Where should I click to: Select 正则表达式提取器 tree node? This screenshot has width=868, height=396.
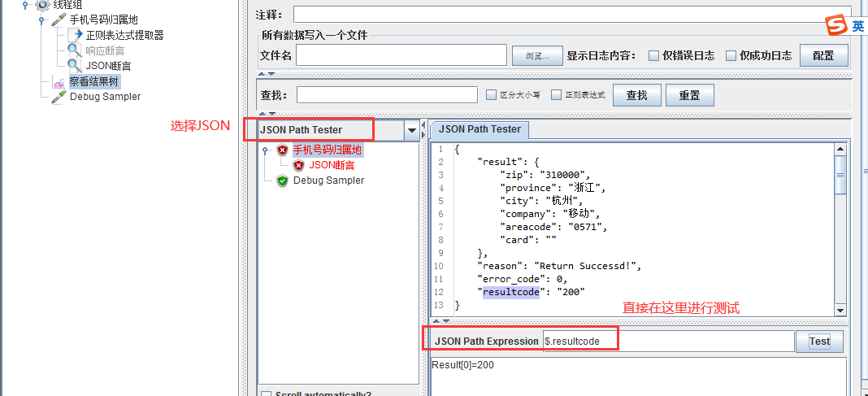[125, 36]
